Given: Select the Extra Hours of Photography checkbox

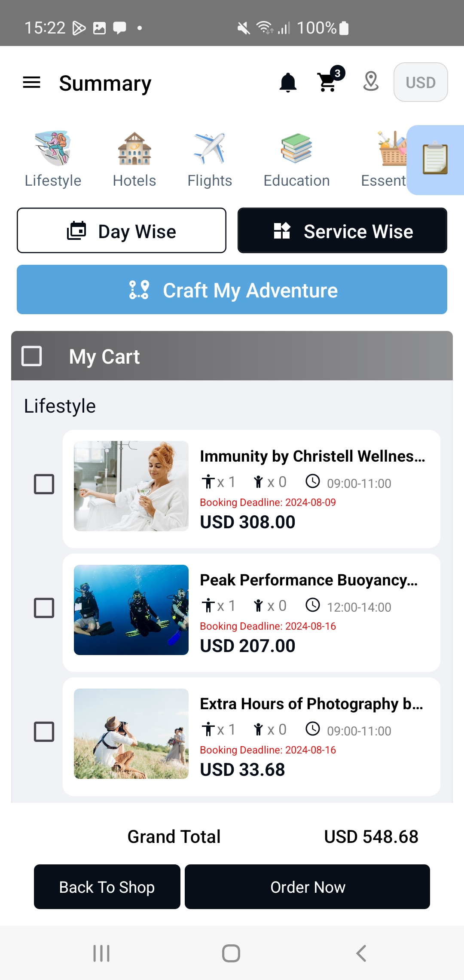Looking at the screenshot, I should (x=44, y=732).
